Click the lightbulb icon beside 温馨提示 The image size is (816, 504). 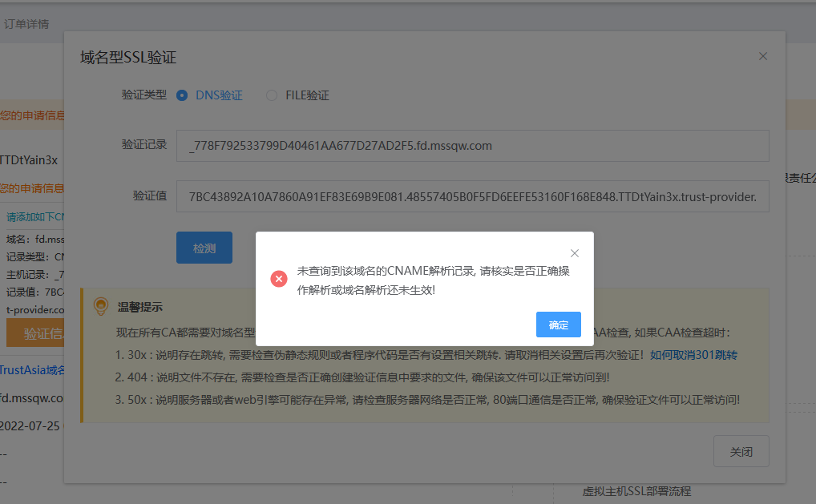[x=100, y=306]
